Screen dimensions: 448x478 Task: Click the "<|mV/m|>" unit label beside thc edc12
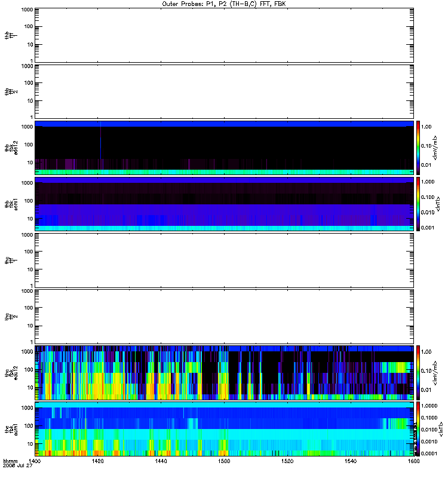[435, 373]
